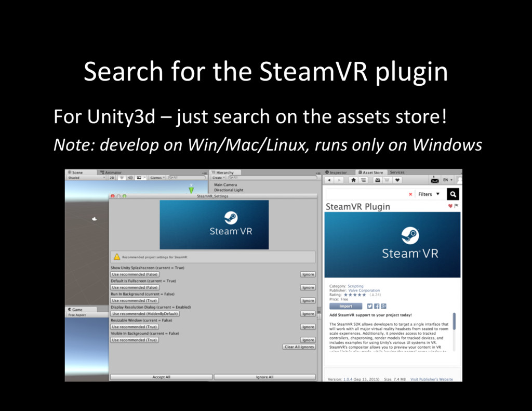Click Ignore All in SteamVR_Settings
This screenshot has width=532, height=411.
pos(264,377)
